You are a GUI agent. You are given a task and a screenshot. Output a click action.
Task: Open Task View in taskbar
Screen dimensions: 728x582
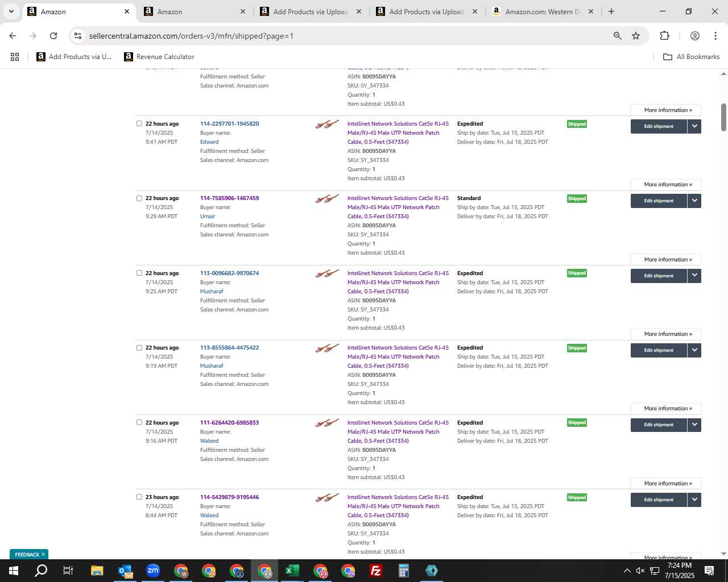pos(68,571)
